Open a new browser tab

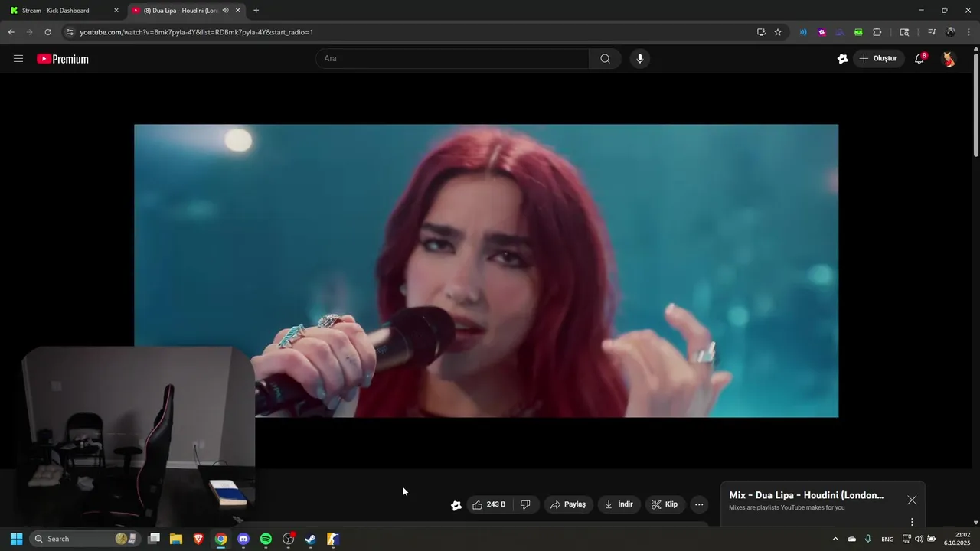(256, 11)
